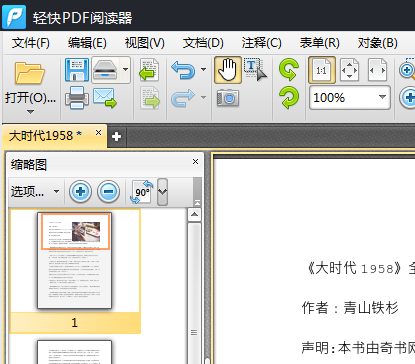Take a snapshot with camera icon

click(228, 98)
